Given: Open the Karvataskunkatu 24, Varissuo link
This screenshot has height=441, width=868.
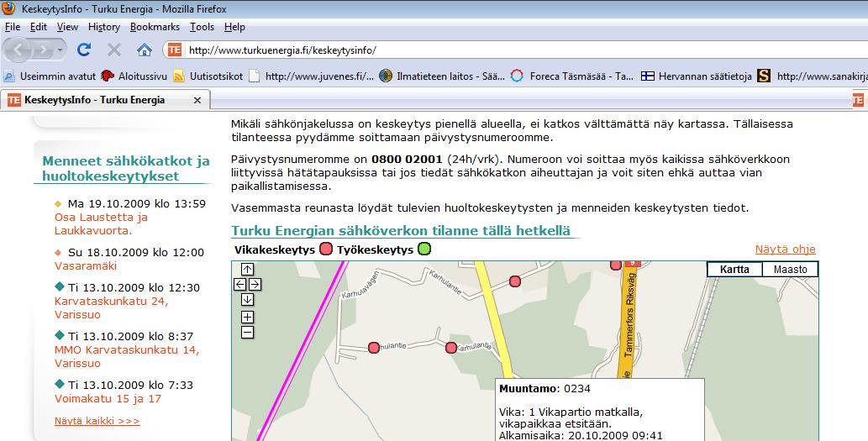Looking at the screenshot, I should tap(111, 307).
